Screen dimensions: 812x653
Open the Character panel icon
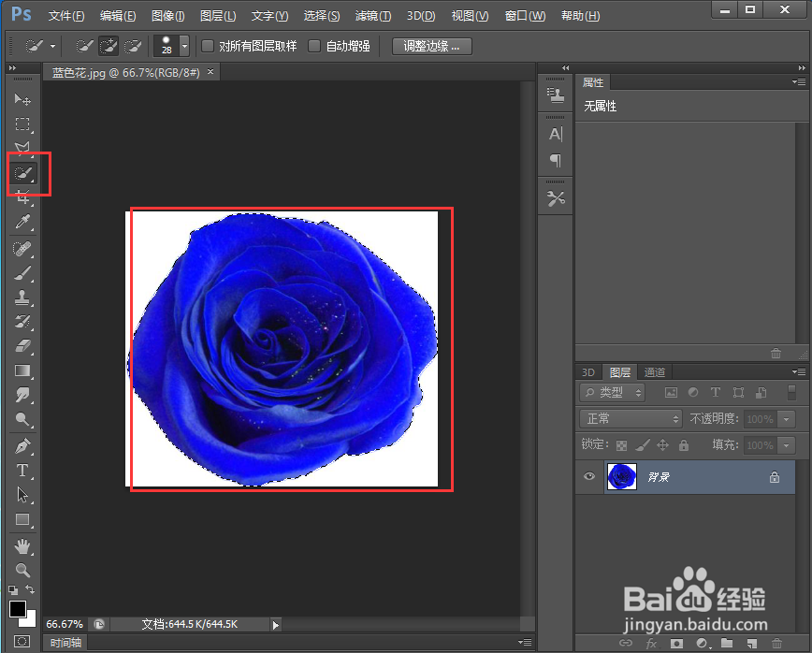point(555,135)
